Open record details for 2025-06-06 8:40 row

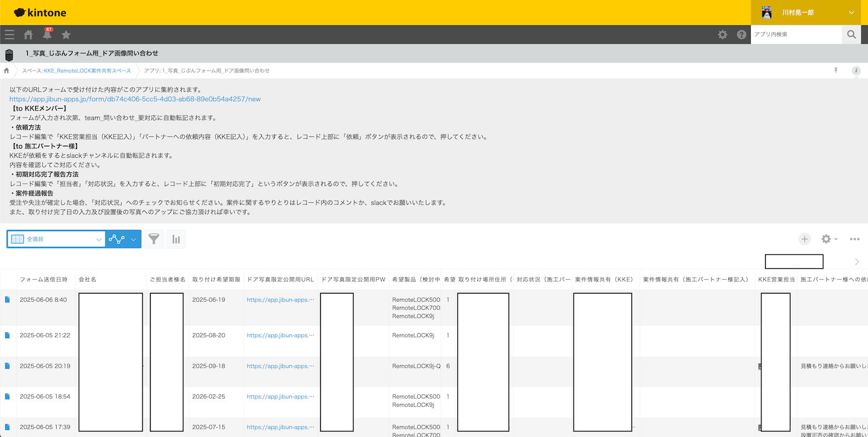[8, 300]
